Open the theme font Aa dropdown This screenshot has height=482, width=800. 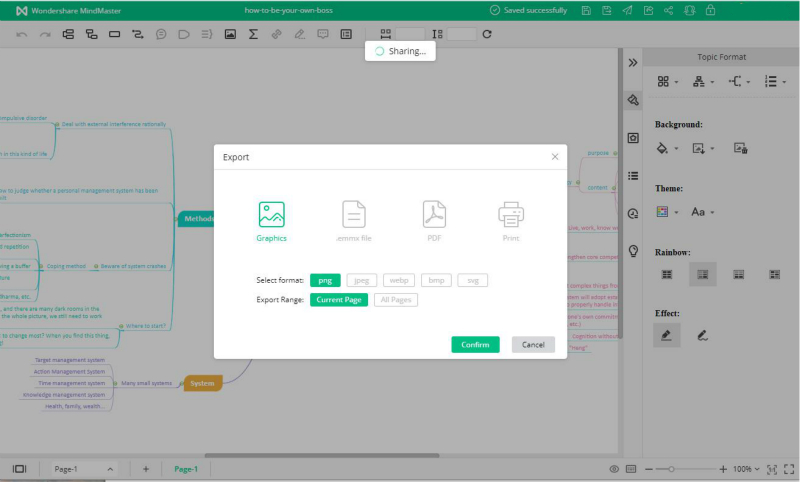pyautogui.click(x=703, y=212)
